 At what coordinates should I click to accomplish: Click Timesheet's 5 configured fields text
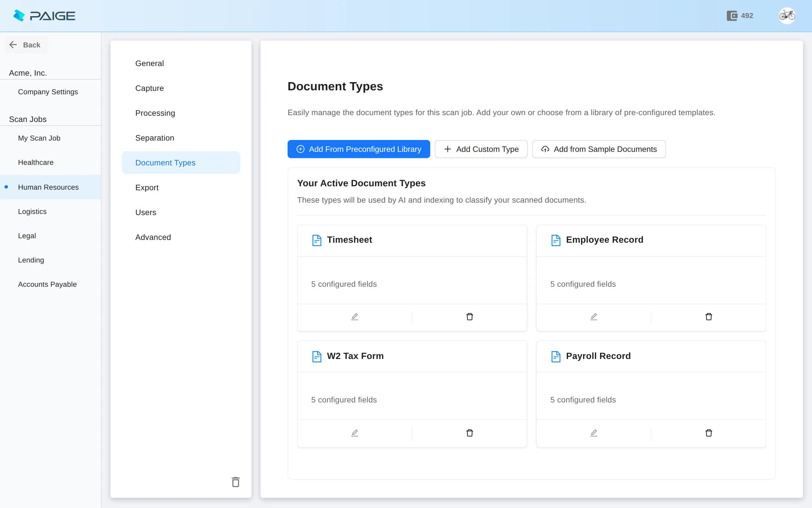tap(344, 284)
